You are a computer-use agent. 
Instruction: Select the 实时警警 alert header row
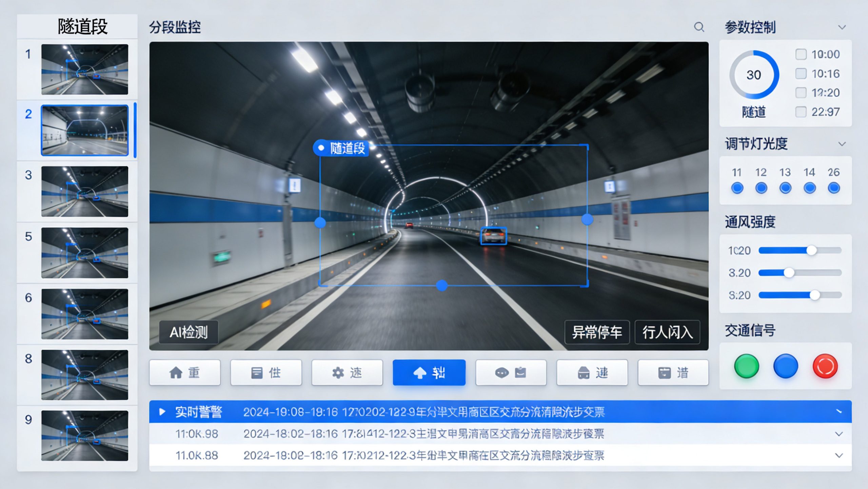[x=199, y=412]
